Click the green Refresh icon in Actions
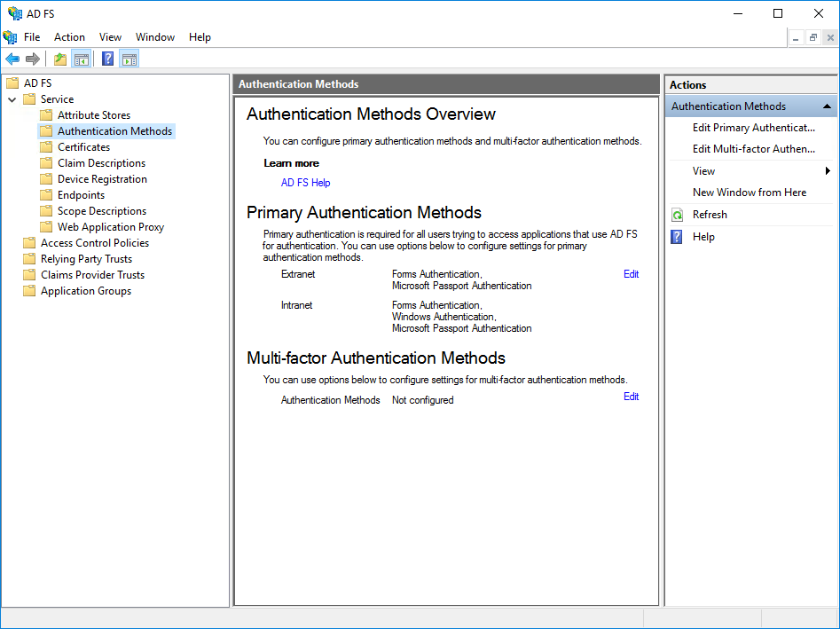 [x=678, y=215]
